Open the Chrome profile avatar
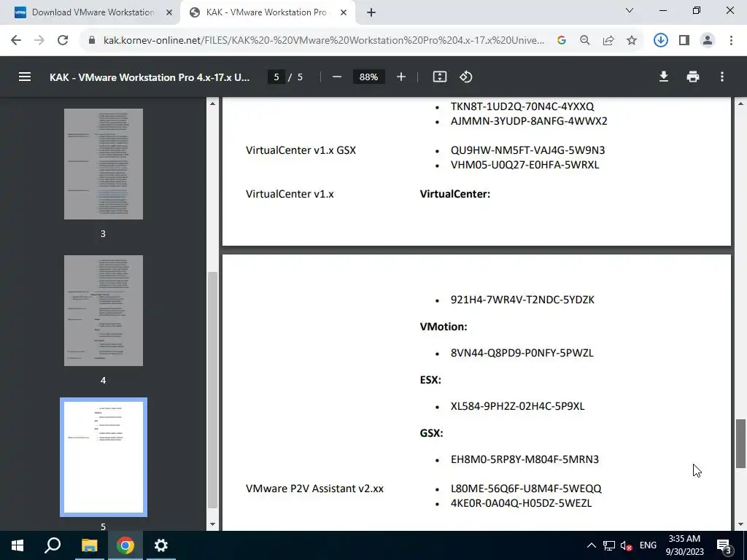Screen dimensions: 747x560 click(708, 40)
